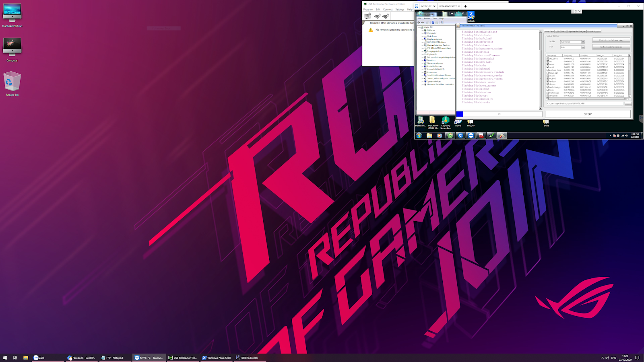The image size is (644, 362).
Task: Click the STOP button in flash tool
Action: 588,114
